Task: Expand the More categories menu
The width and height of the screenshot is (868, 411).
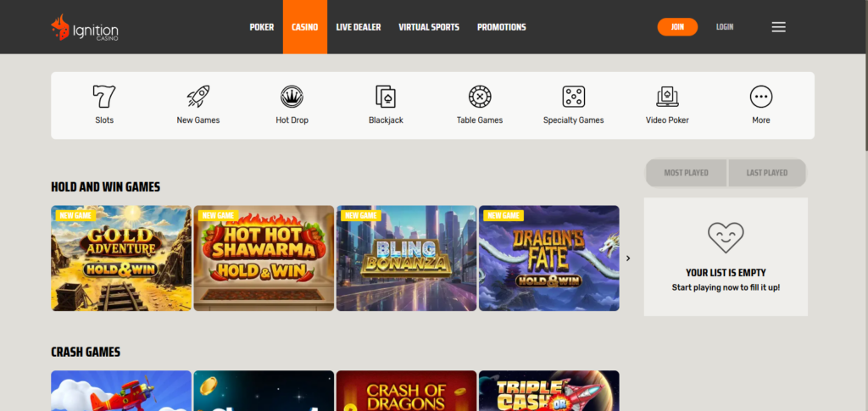Action: tap(760, 97)
